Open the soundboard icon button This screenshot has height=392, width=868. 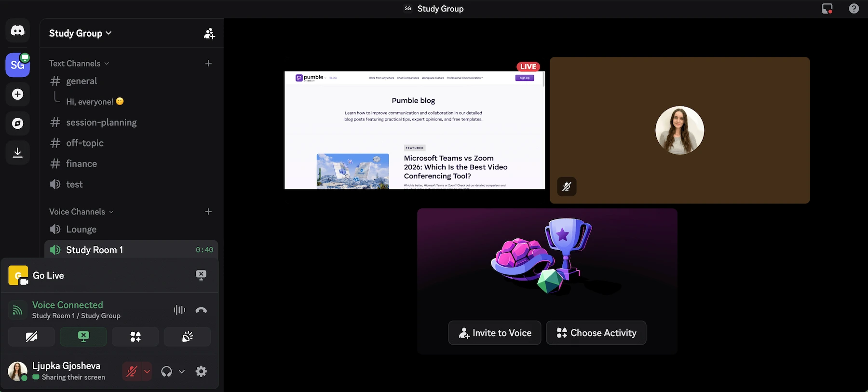point(188,337)
